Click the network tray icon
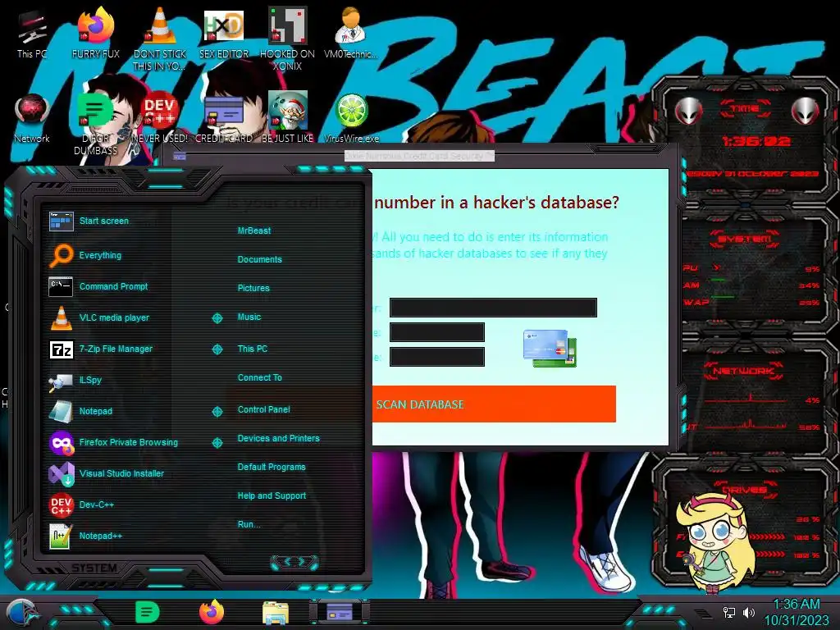 729,612
